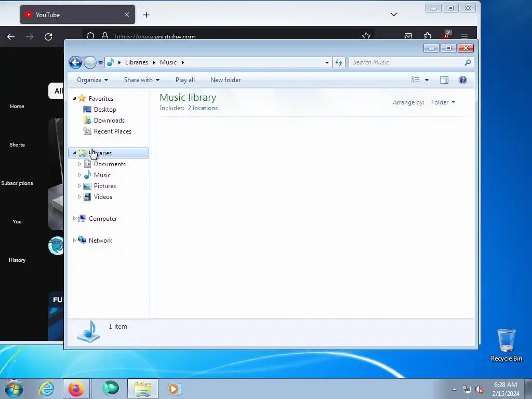Image resolution: width=532 pixels, height=399 pixels.
Task: Open the address bar previous locations dropdown
Action: [327, 62]
